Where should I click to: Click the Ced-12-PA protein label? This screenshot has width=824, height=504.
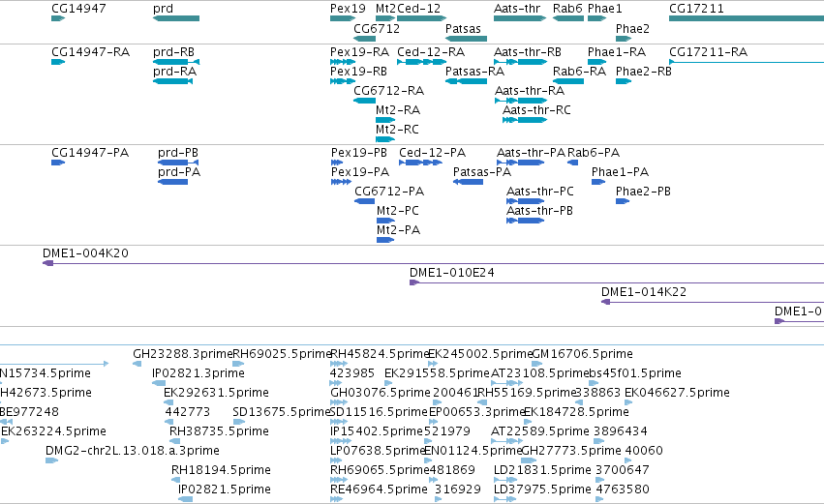[x=433, y=153]
